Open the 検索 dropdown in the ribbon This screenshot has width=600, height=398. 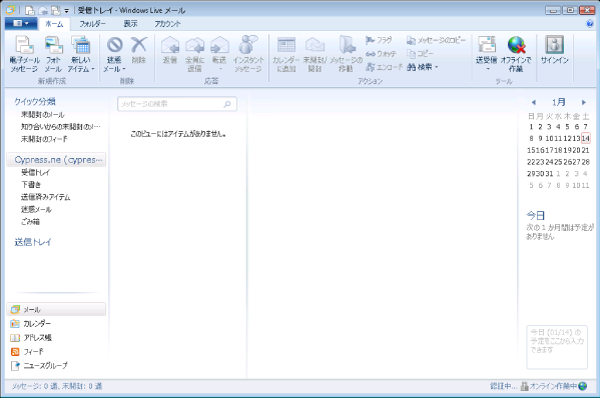(x=422, y=67)
